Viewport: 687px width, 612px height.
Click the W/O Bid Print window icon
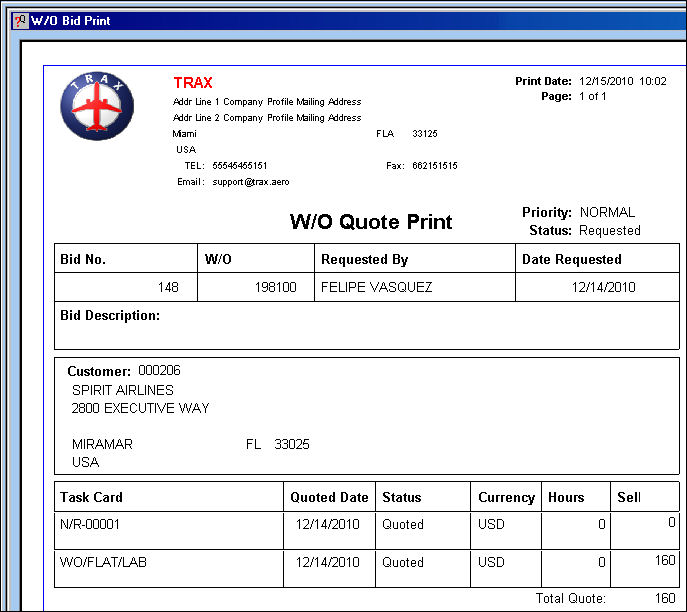tap(20, 21)
